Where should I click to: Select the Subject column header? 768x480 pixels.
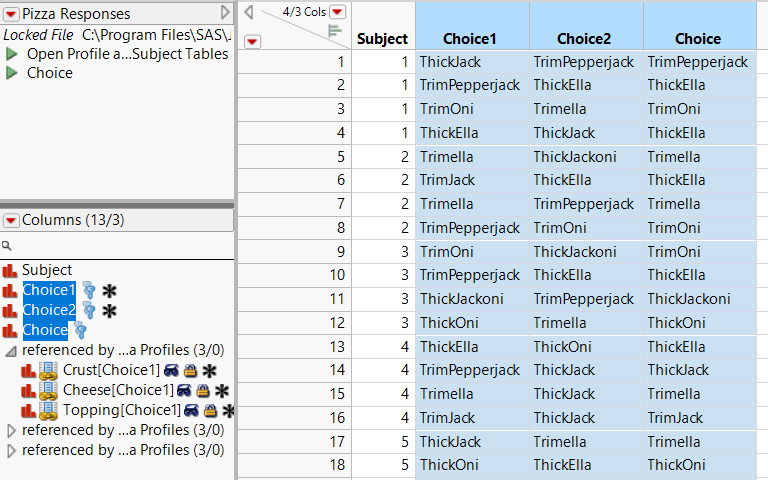[x=383, y=39]
